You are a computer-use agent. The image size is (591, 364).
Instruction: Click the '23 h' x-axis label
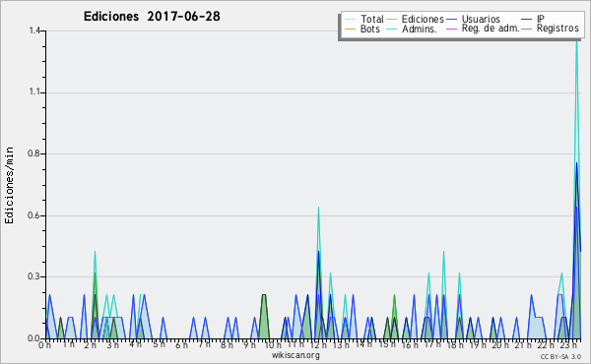(568, 344)
